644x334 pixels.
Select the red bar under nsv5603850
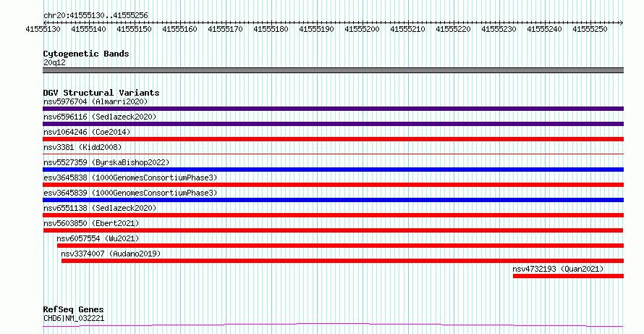point(333,230)
